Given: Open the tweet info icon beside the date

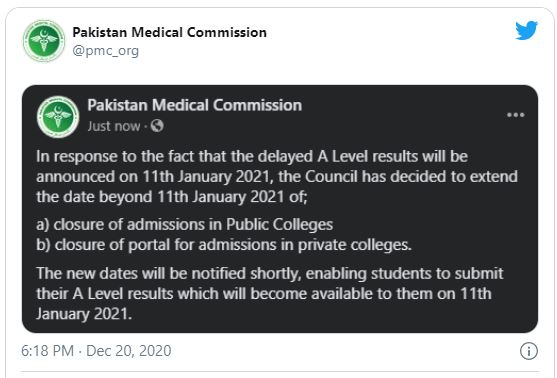Looking at the screenshot, I should 529,351.
